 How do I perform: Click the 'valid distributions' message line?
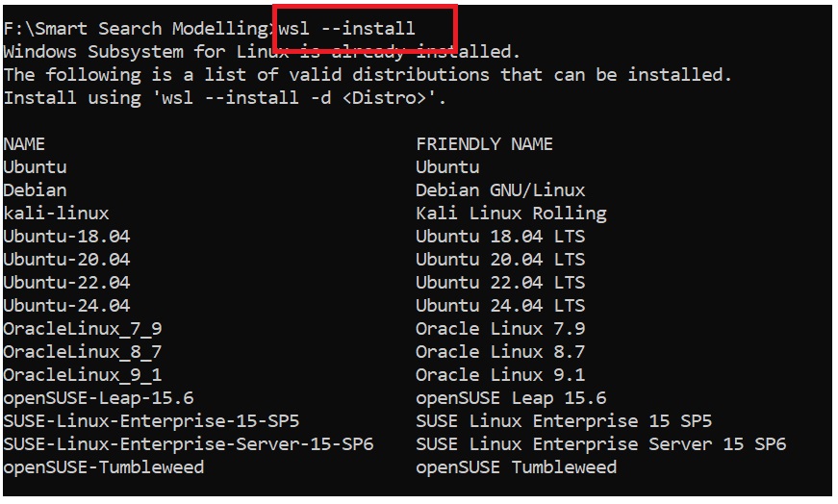coord(368,74)
